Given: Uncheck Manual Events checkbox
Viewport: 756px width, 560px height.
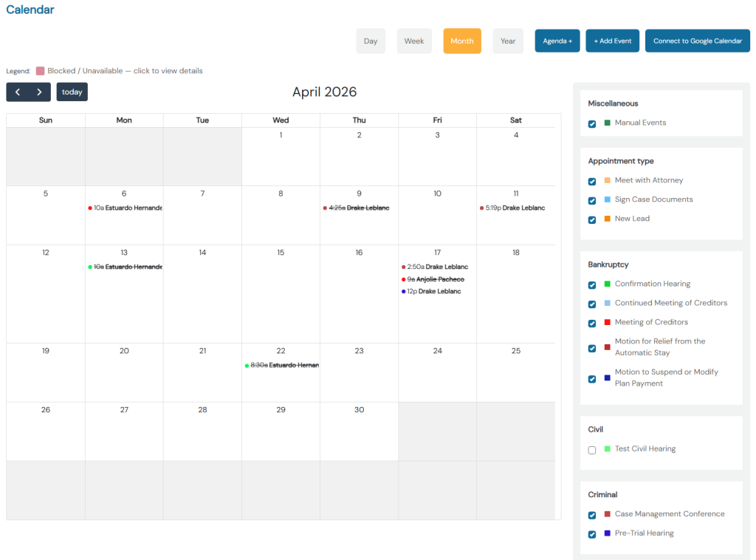Looking at the screenshot, I should coord(592,124).
